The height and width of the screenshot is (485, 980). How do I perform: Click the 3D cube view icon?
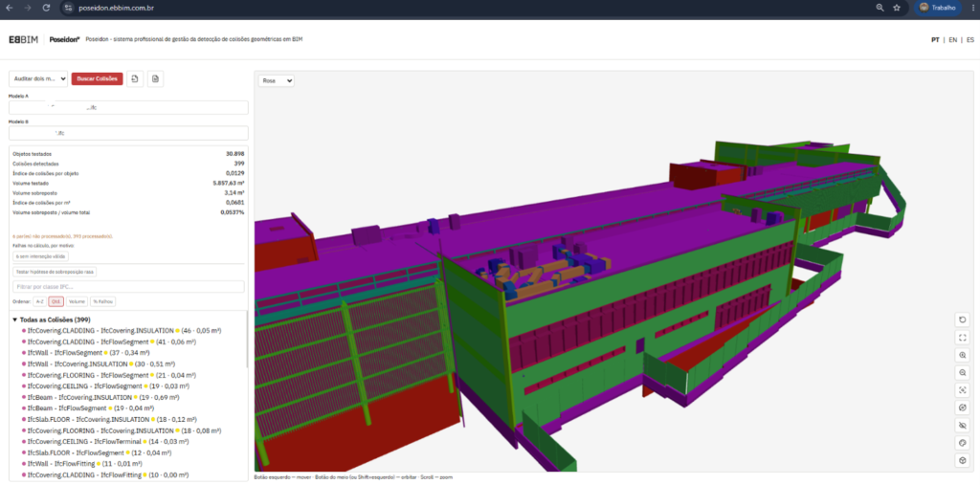[963, 461]
